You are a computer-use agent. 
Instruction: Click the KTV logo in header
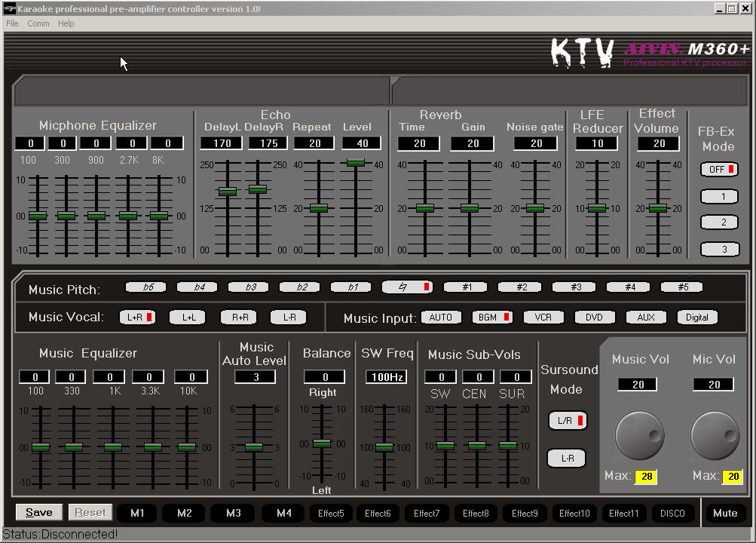pyautogui.click(x=582, y=52)
